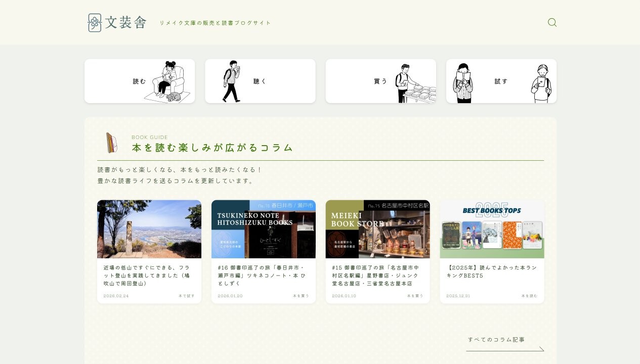Open the 聴く menu card
The height and width of the screenshot is (364, 640).
click(260, 81)
